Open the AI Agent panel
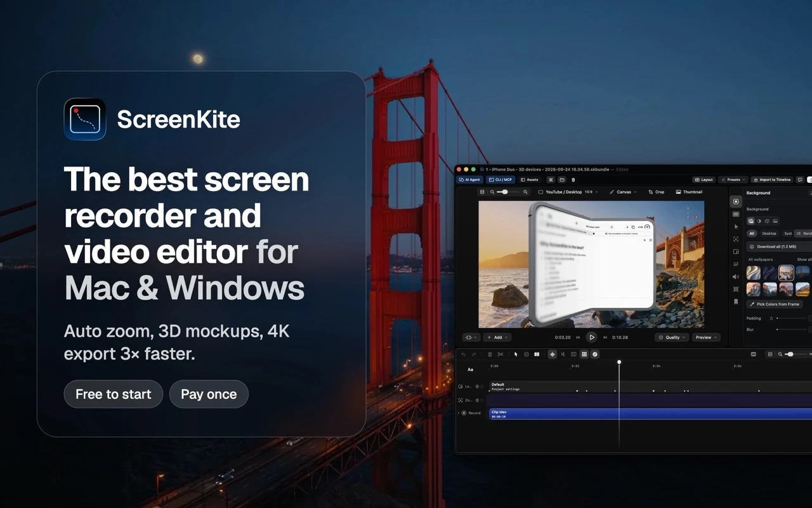This screenshot has width=812, height=508. (x=470, y=180)
